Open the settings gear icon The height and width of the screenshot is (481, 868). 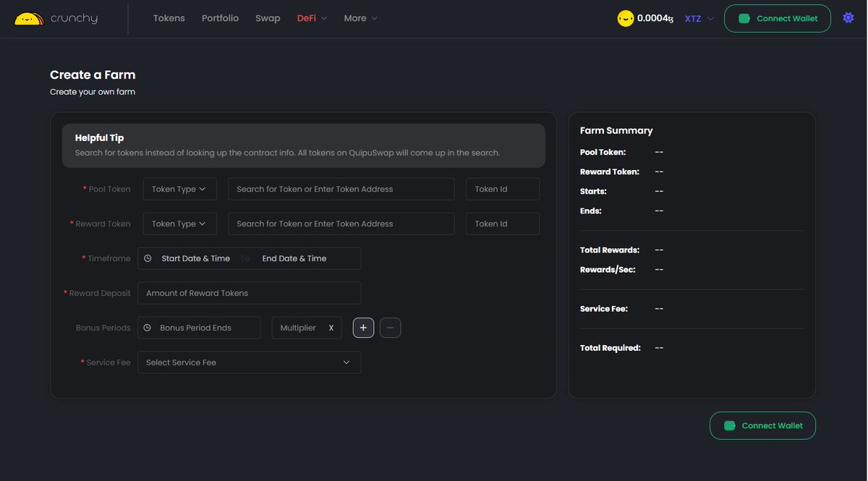[847, 17]
